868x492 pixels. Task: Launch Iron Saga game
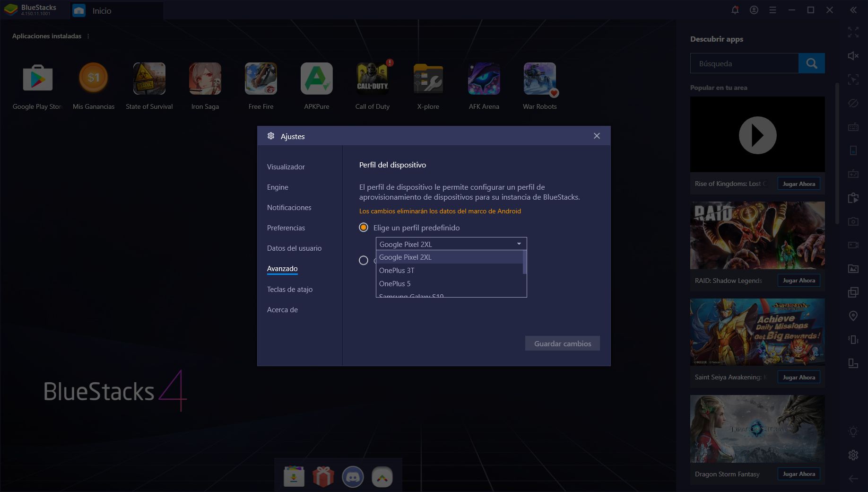[205, 79]
